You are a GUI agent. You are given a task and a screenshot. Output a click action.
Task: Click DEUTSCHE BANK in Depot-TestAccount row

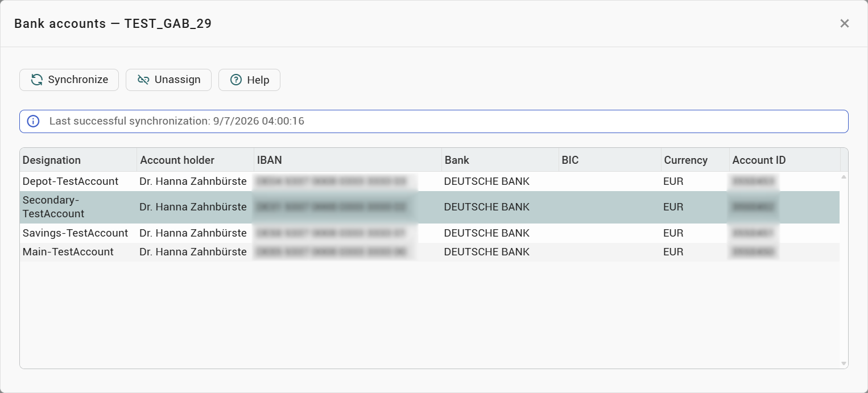click(487, 181)
